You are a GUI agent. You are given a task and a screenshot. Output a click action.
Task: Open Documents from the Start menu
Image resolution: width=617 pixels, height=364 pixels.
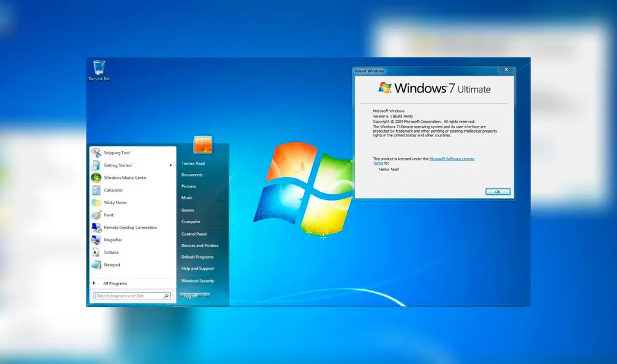(192, 175)
